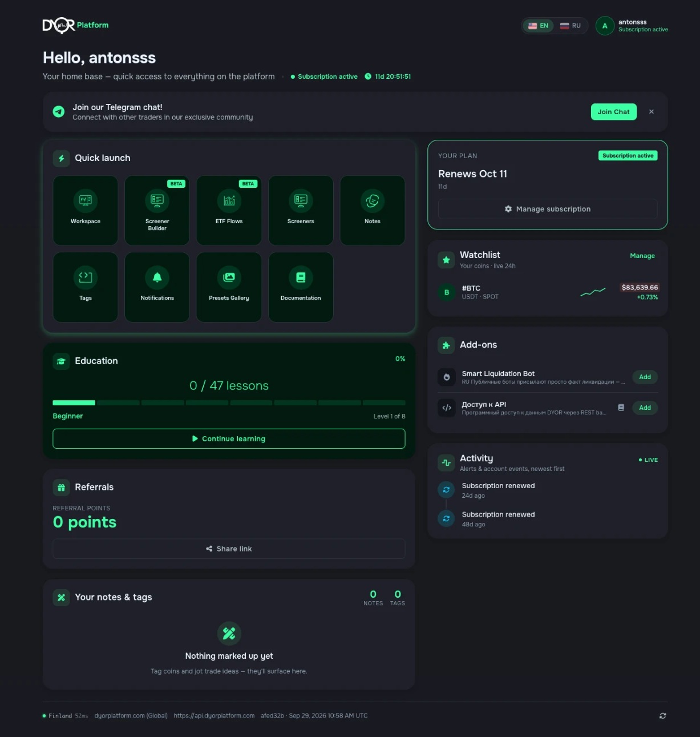The height and width of the screenshot is (737, 700).
Task: Click https://api.dyorplatform.com in the footer
Action: (214, 716)
